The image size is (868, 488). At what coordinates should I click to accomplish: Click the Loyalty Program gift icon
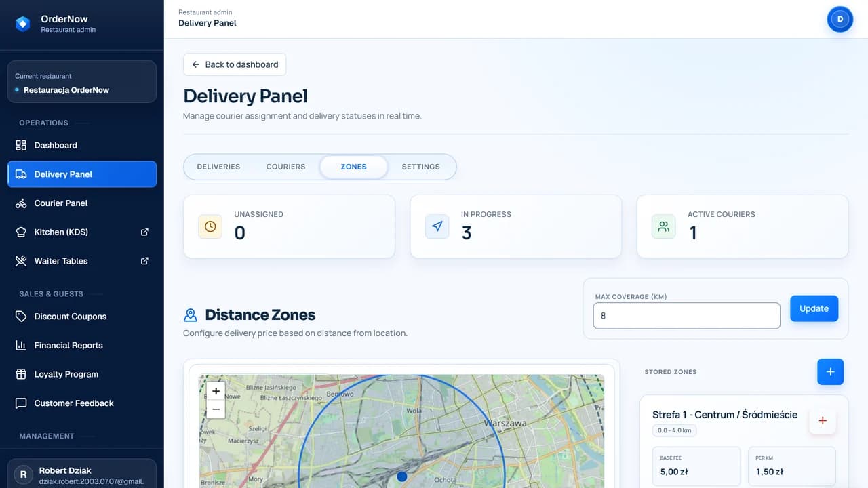(x=21, y=374)
